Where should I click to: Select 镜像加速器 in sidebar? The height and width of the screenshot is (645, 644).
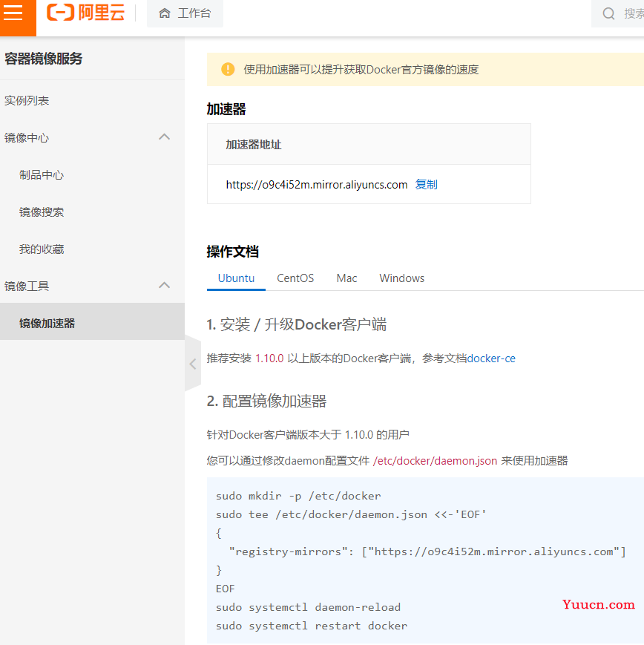pyautogui.click(x=92, y=321)
